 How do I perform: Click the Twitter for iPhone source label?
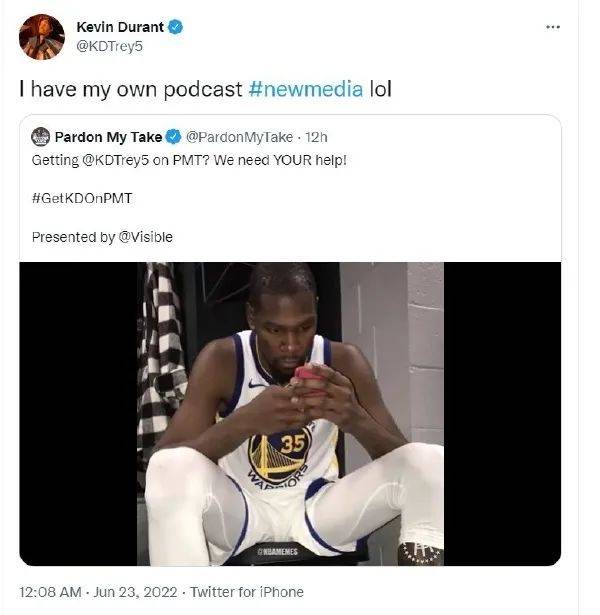(247, 592)
